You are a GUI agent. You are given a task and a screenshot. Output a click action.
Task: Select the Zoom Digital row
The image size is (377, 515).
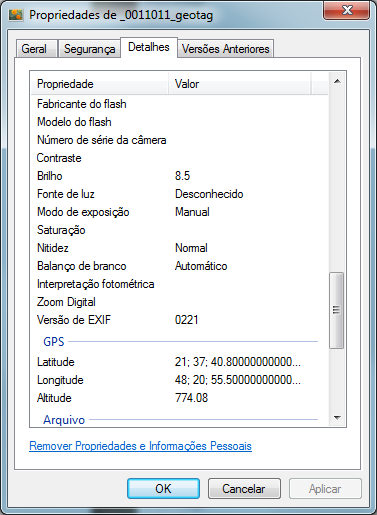179,302
